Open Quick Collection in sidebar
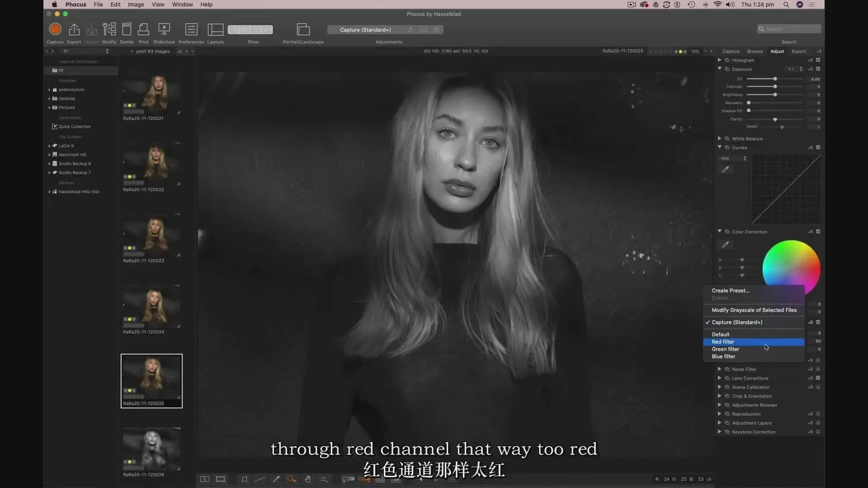 click(x=75, y=127)
